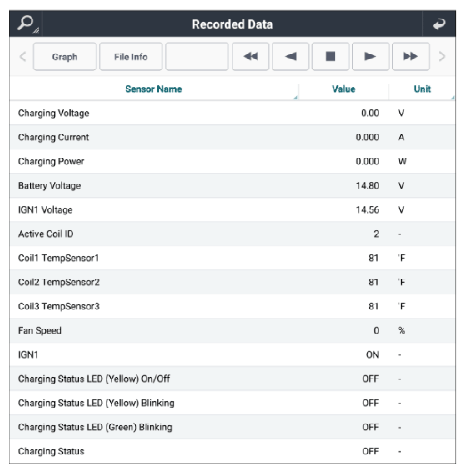This screenshot has width=466, height=473.
Task: Play the recorded data forward
Action: tap(370, 56)
